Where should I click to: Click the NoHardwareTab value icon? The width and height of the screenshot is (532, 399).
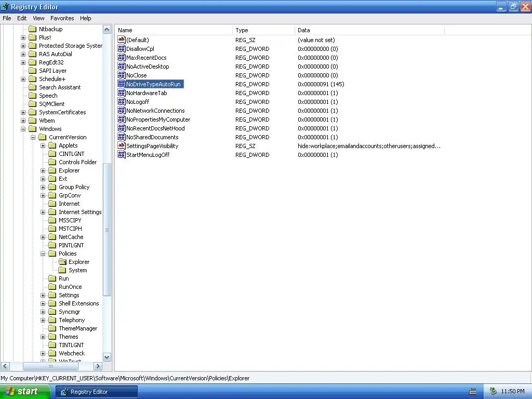(x=122, y=92)
